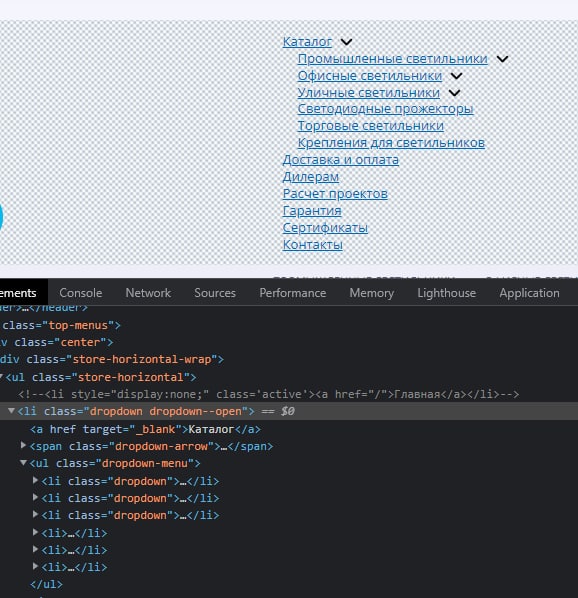578x598 pixels.
Task: Open Промышленные светильники link
Action: [392, 59]
